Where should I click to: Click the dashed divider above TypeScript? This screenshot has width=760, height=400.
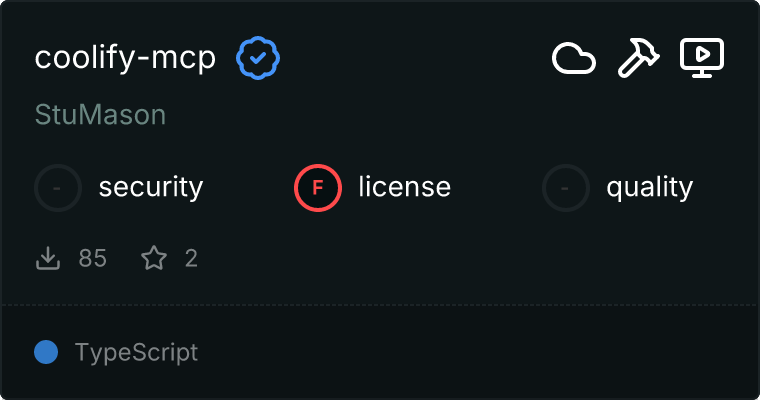[380, 304]
